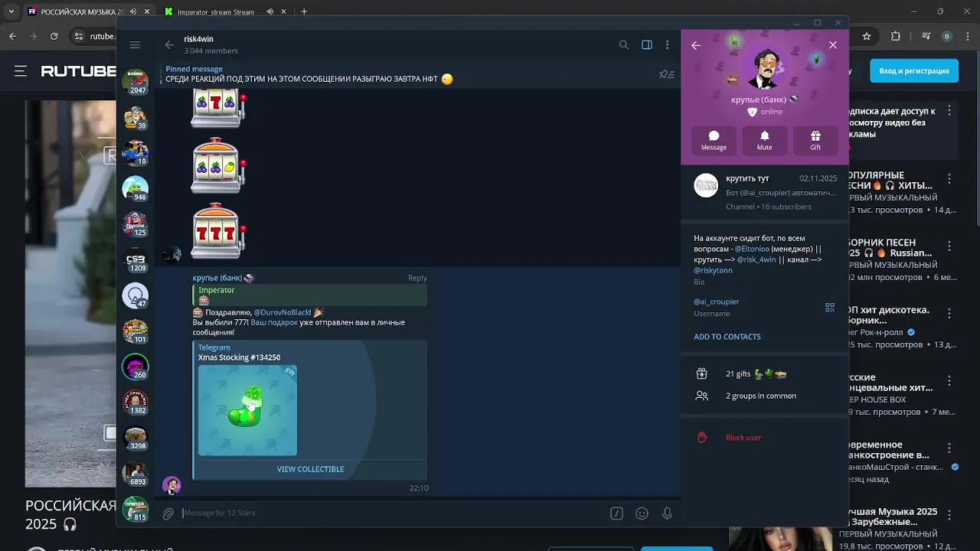Viewport: 980px width, 551px height.
Task: Jump to the quoted Imperator message
Action: [310, 295]
